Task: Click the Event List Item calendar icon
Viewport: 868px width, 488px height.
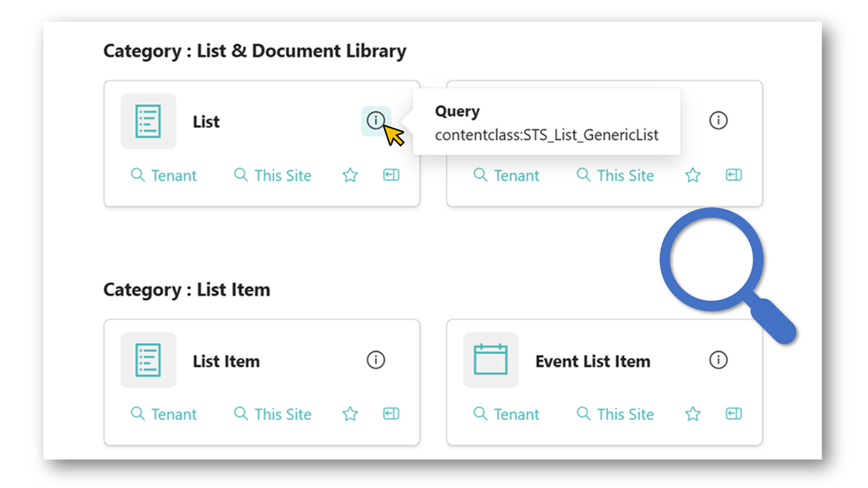Action: (x=491, y=360)
